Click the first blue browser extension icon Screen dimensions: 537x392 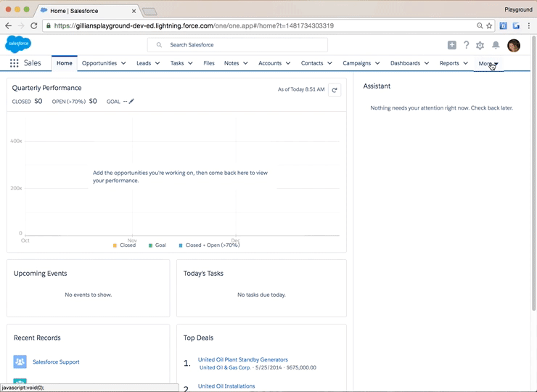coord(503,25)
